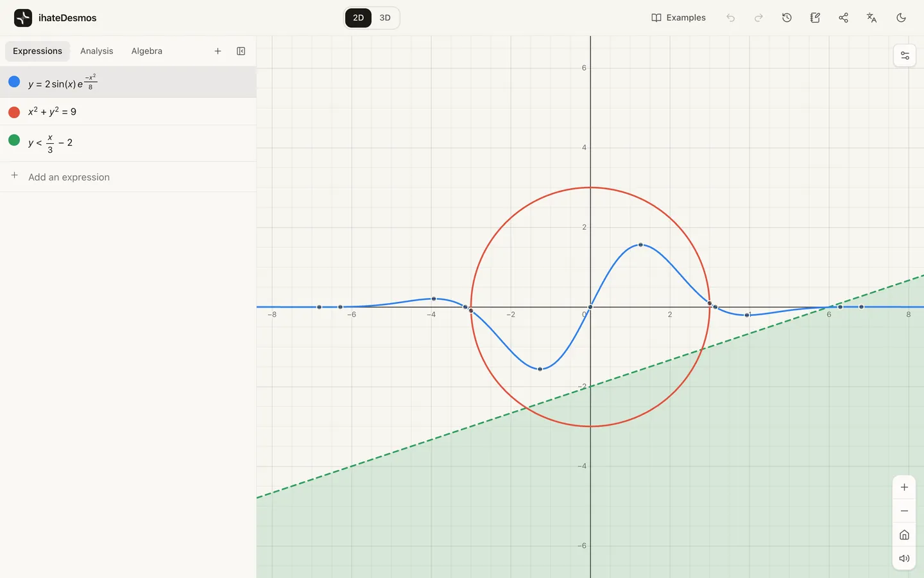
Task: Open graph settings sliders icon
Action: coord(905,56)
